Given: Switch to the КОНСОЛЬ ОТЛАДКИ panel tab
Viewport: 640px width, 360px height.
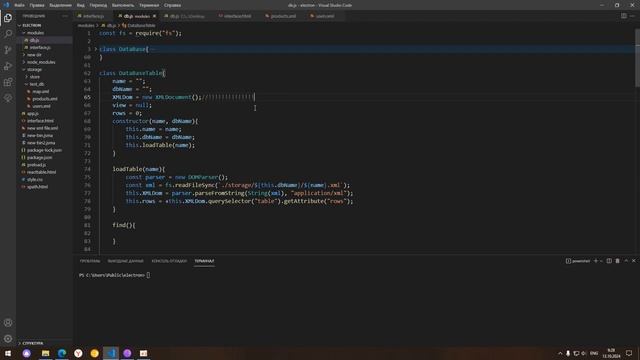Looking at the screenshot, I should click(x=169, y=261).
